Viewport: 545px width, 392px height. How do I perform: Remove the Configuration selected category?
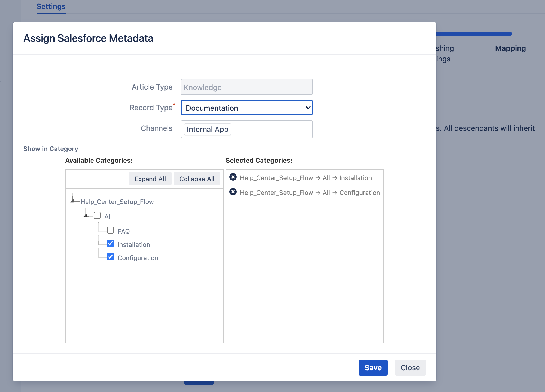click(233, 192)
